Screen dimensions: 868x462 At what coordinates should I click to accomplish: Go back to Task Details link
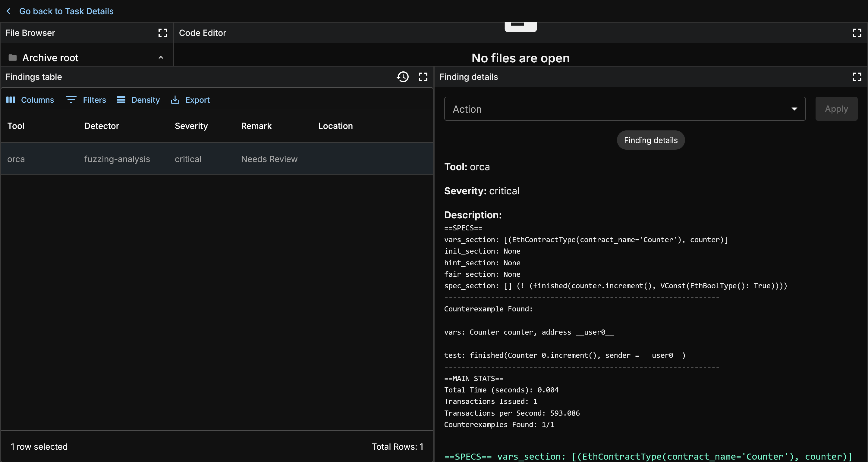click(x=66, y=11)
